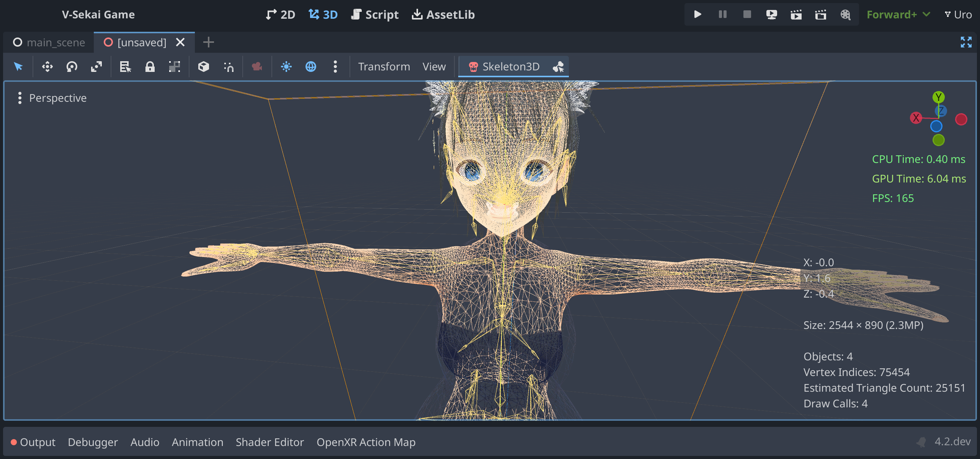Viewport: 980px width, 459px height.
Task: Open the Skeleton3D options menu
Action: pos(559,66)
